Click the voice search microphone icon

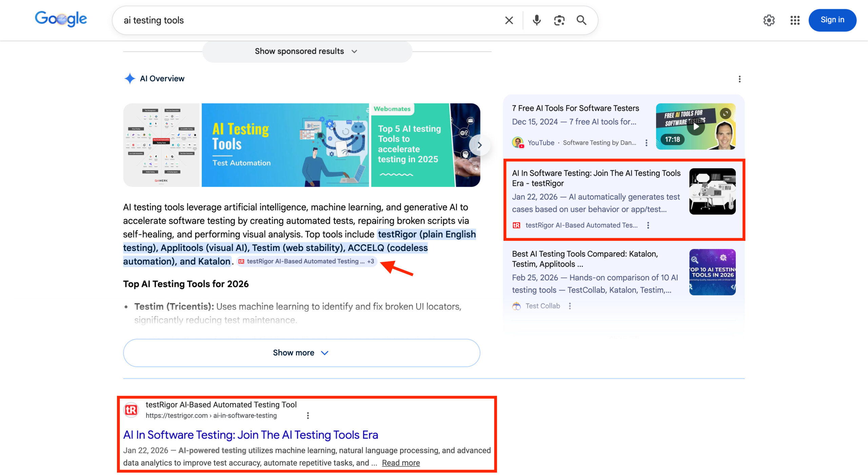[536, 20]
